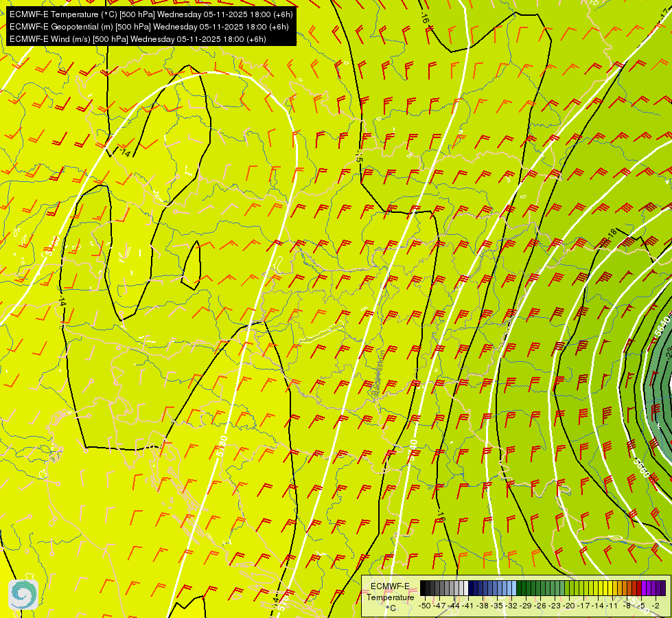Screen dimensions: 672x618
Task: Click the white swatch on the temperature scale
Action: [x=466, y=588]
